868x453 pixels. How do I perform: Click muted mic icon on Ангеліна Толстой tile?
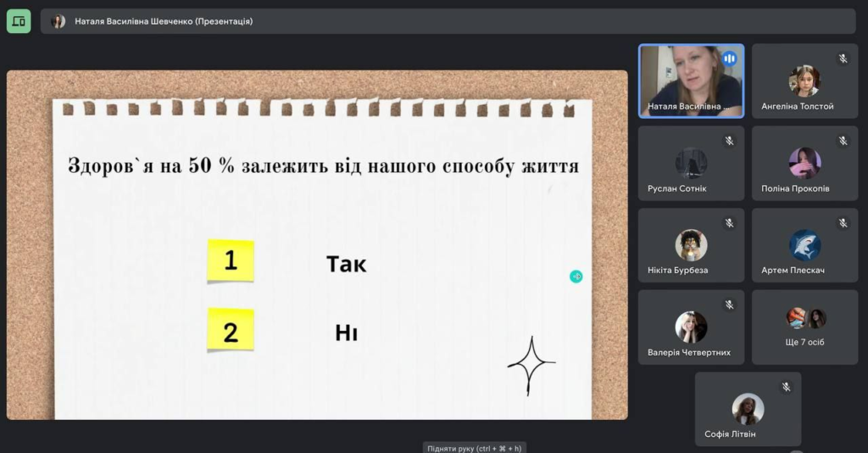pyautogui.click(x=843, y=59)
